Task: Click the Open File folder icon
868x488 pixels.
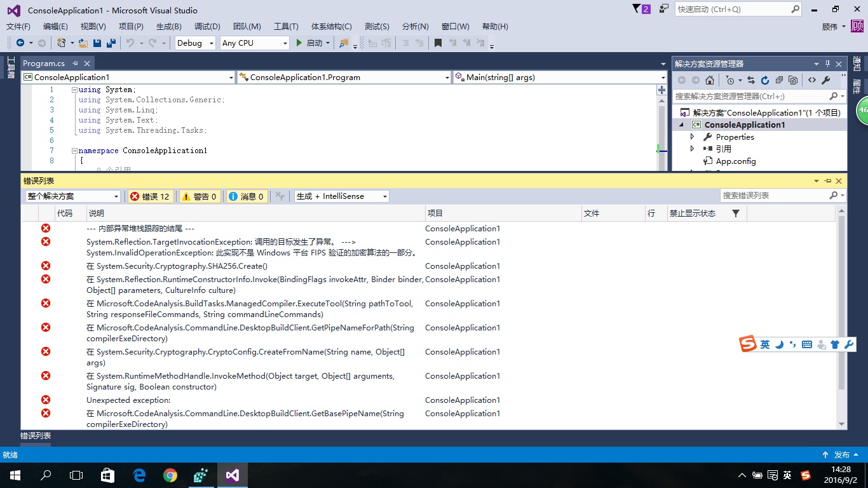Action: [x=83, y=43]
